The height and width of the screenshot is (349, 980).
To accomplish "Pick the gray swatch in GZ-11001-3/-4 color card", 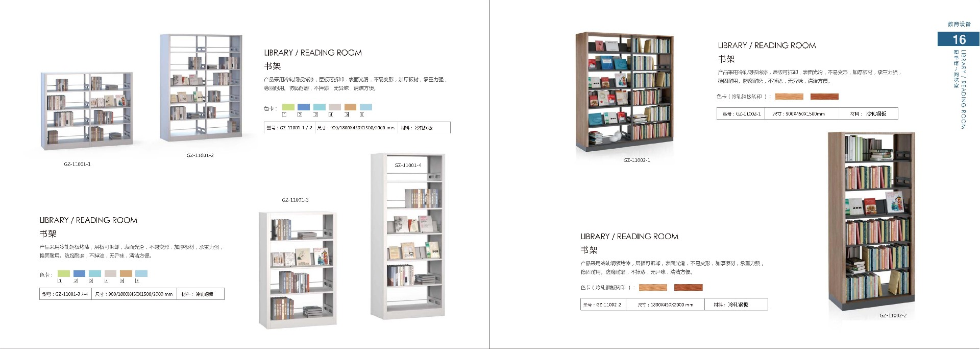I will click(110, 274).
